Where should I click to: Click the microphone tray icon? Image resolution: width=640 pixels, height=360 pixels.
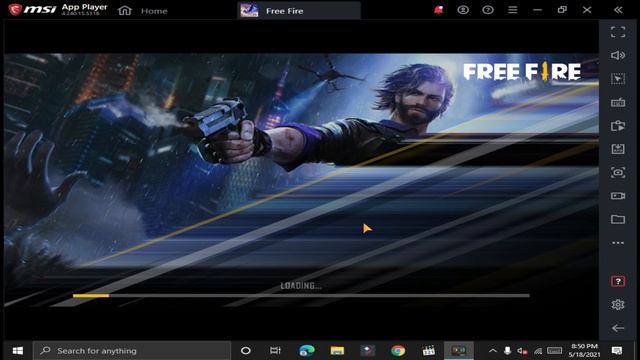(507, 351)
